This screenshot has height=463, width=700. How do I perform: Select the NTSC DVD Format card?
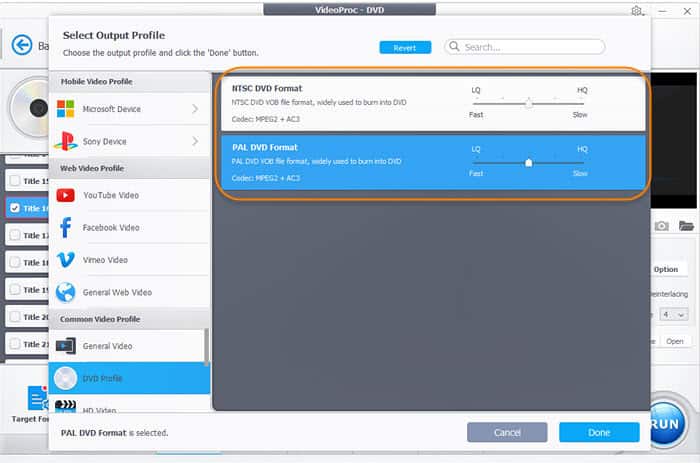tap(433, 103)
